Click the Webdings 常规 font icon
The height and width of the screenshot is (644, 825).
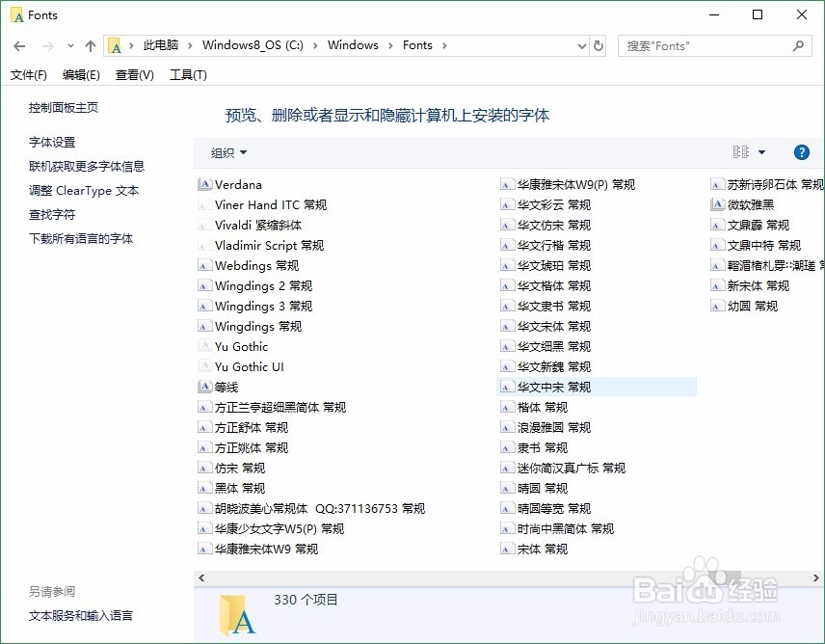[204, 266]
